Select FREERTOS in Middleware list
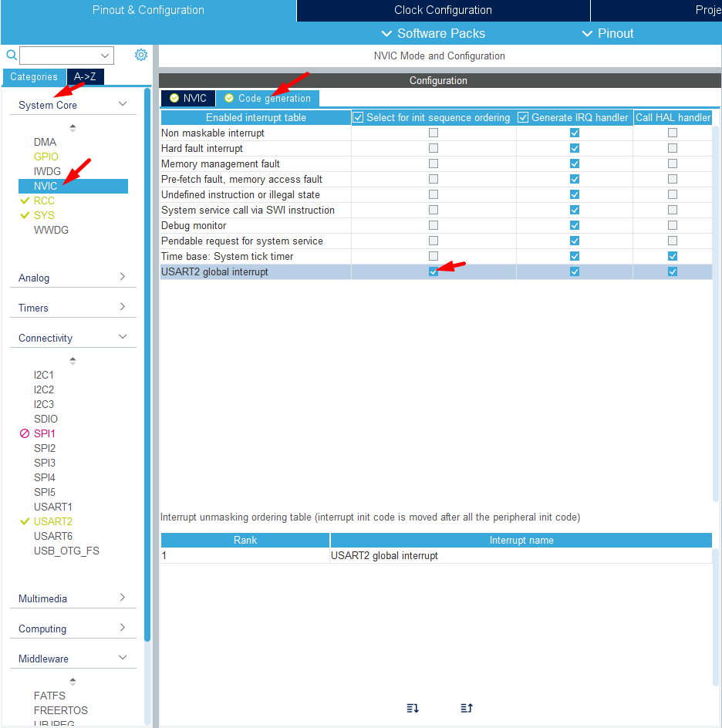Screen dimensions: 722x728 61,710
